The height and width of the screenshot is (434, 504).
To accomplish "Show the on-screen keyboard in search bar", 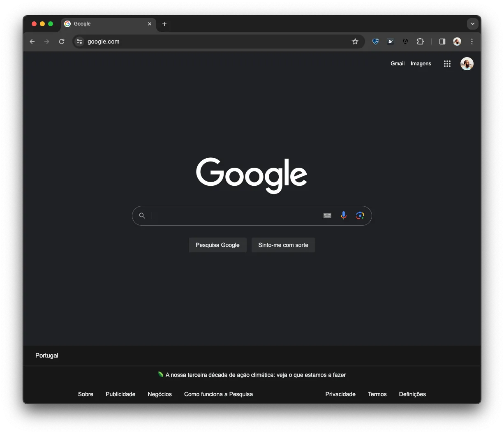I will (327, 215).
